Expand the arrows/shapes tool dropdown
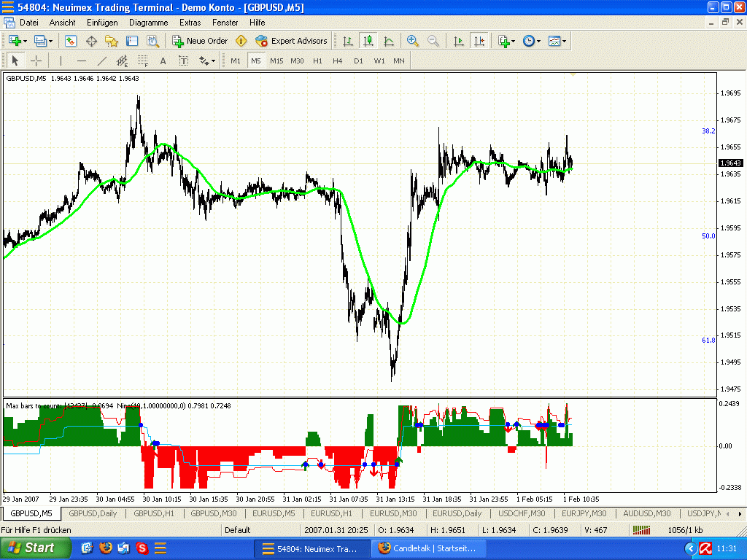 [213, 61]
